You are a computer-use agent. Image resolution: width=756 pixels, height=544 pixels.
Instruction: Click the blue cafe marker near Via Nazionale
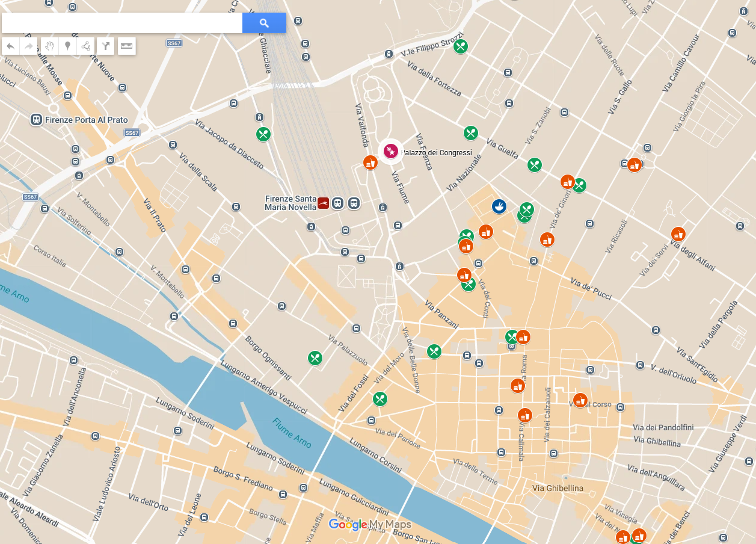499,207
